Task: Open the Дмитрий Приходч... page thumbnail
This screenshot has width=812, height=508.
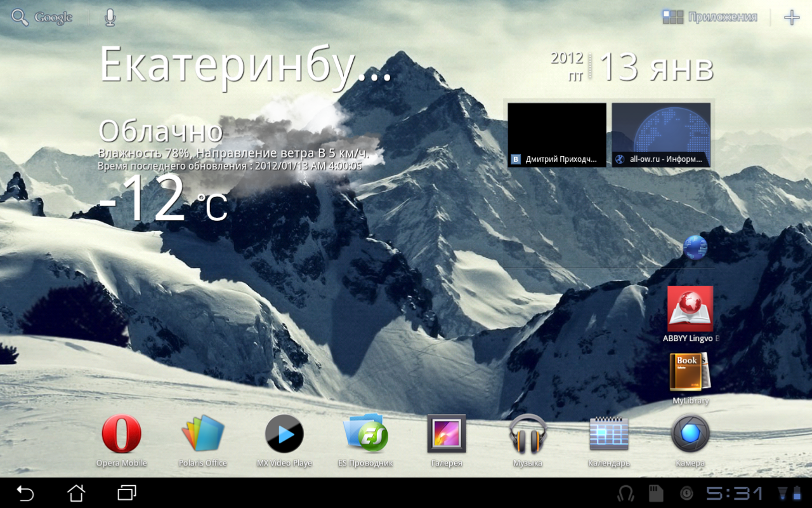Action: 557,135
